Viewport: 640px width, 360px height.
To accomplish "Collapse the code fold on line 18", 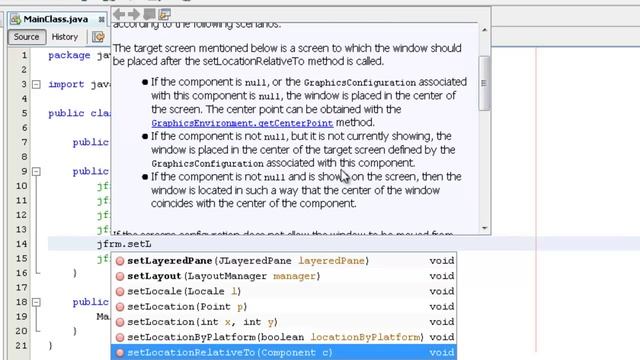I will (x=36, y=302).
